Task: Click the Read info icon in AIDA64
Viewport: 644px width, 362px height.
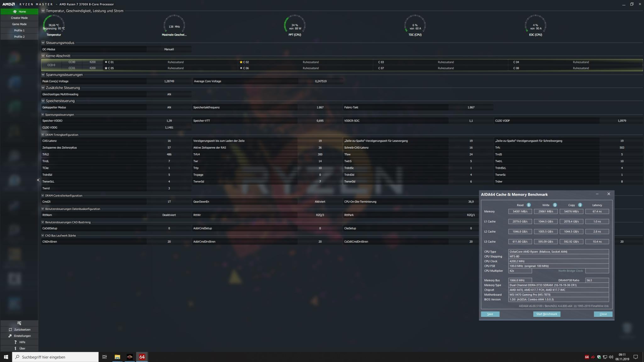Action: (x=529, y=205)
